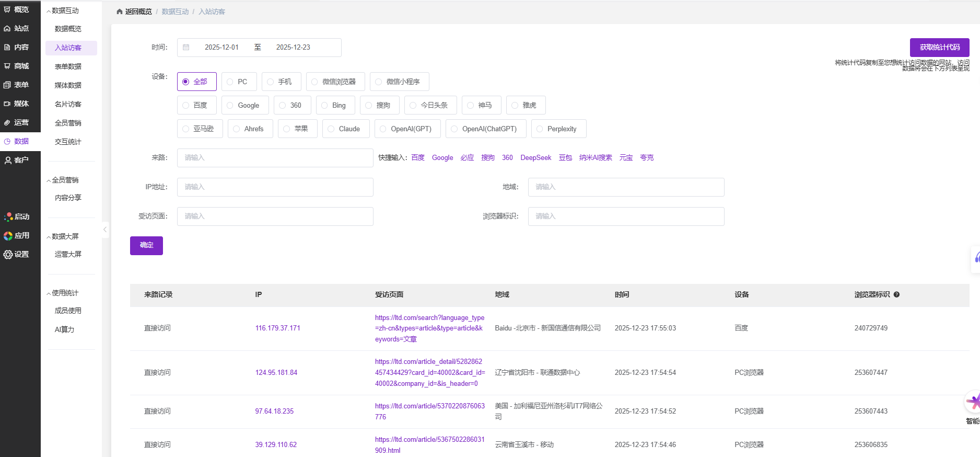Viewport: 980px width, 457px height.
Task: Click the home icon beside 返回概览
Action: tap(120, 12)
